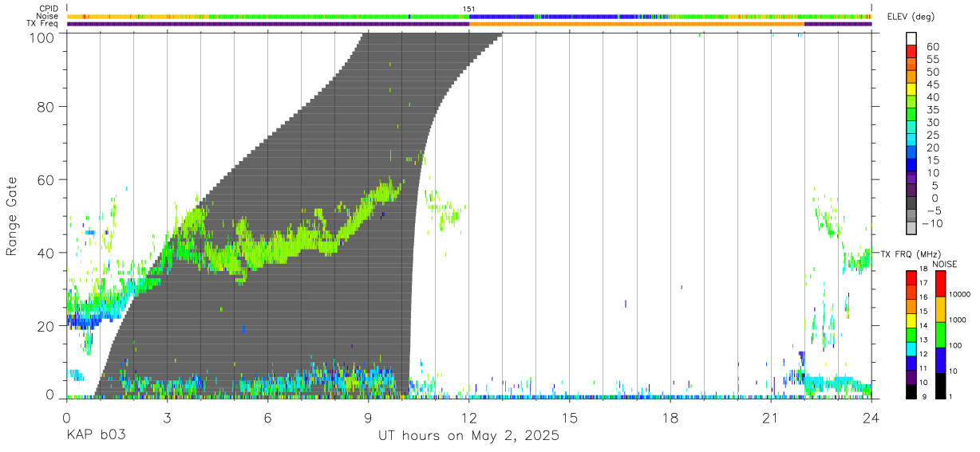Pick the blue segment of NOISE colorbar

point(940,360)
